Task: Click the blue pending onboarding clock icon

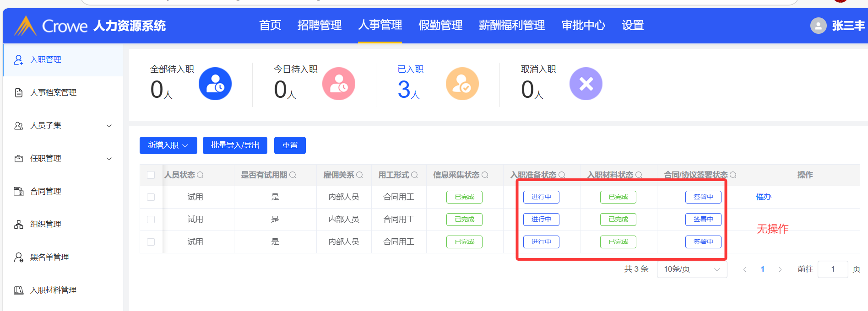Action: pos(215,84)
